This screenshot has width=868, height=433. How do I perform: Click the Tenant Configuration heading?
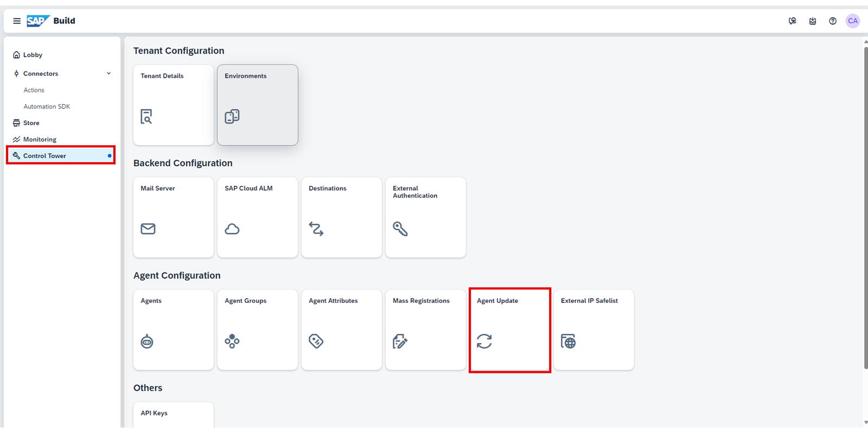[178, 51]
